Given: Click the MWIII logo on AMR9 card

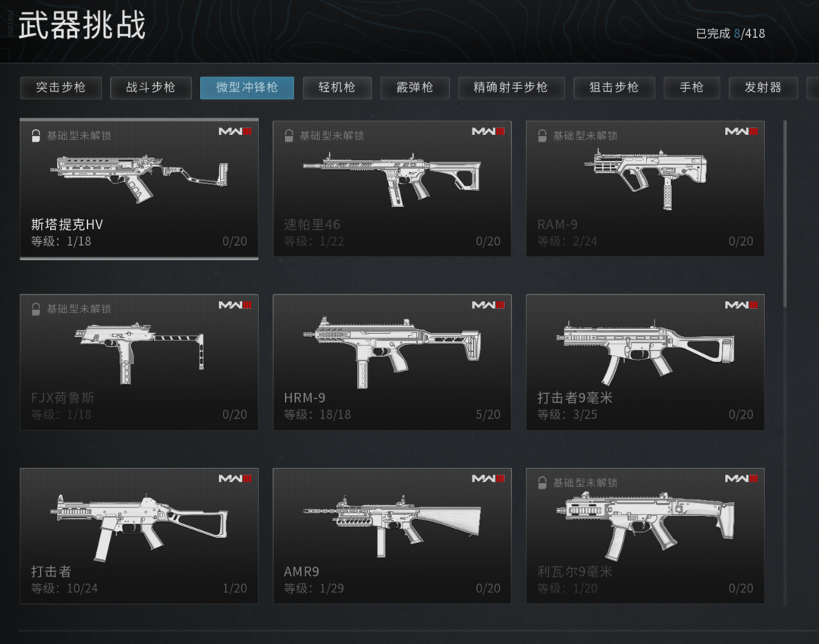Looking at the screenshot, I should 488,479.
